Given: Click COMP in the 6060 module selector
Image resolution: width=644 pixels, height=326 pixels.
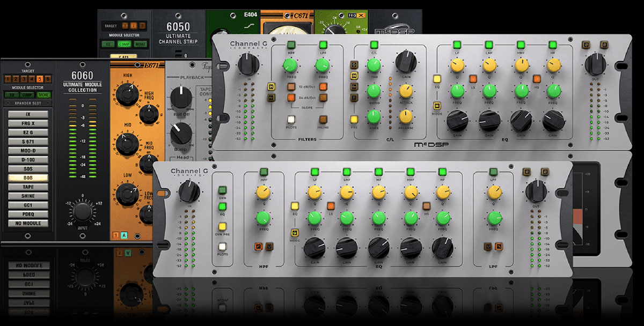Looking at the screenshot, I should point(28,95).
